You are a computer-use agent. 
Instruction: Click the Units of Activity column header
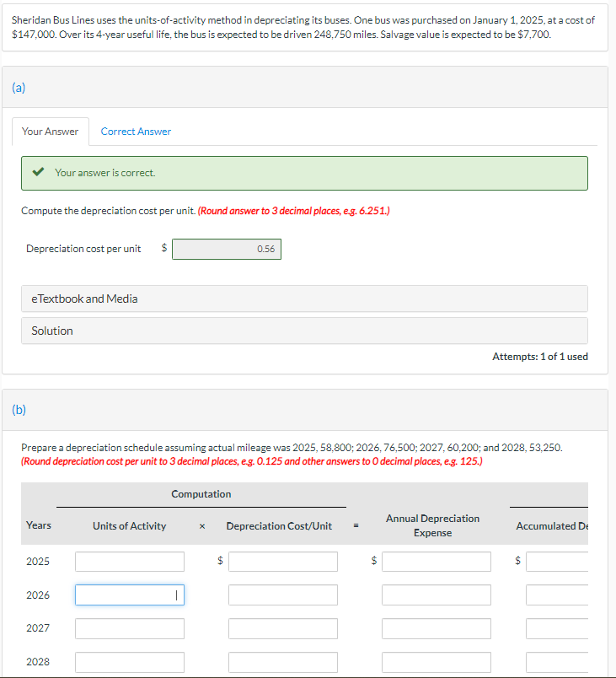point(129,526)
